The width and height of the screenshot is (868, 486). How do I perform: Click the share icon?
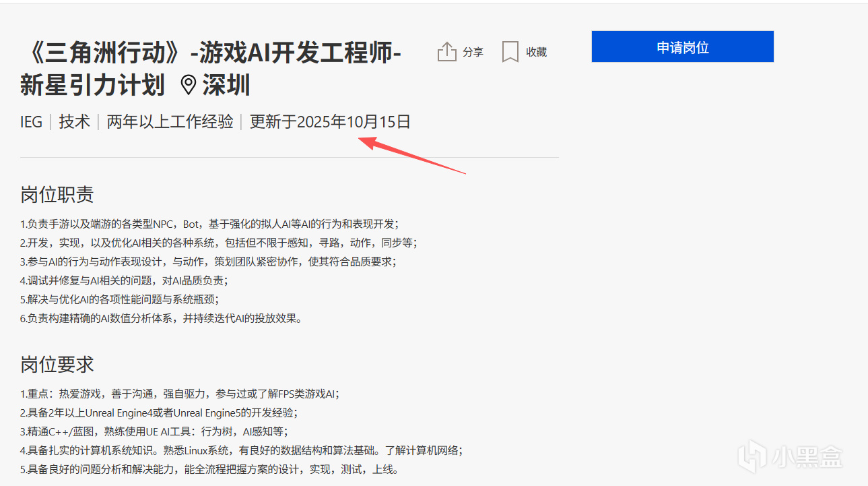coord(447,52)
